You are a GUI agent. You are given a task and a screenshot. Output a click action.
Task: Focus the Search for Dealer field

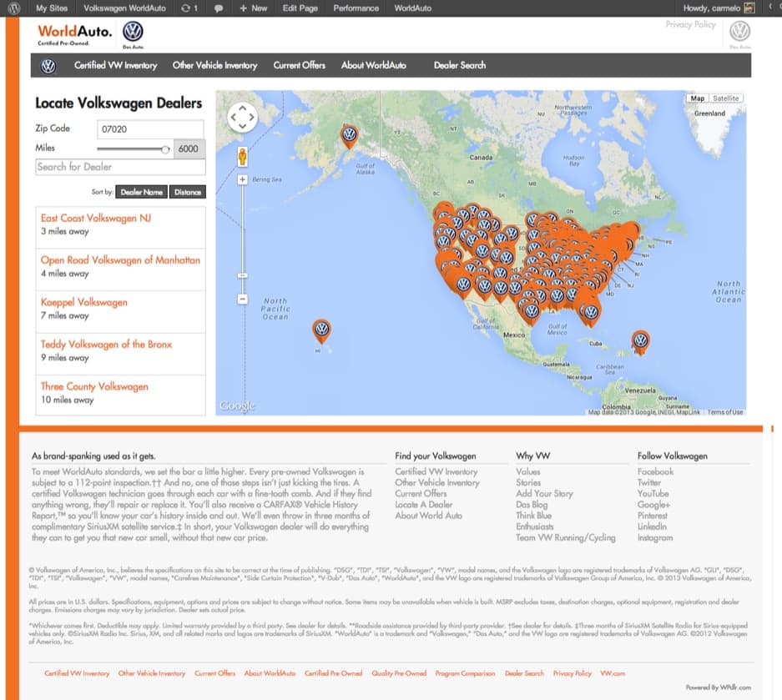[121, 167]
